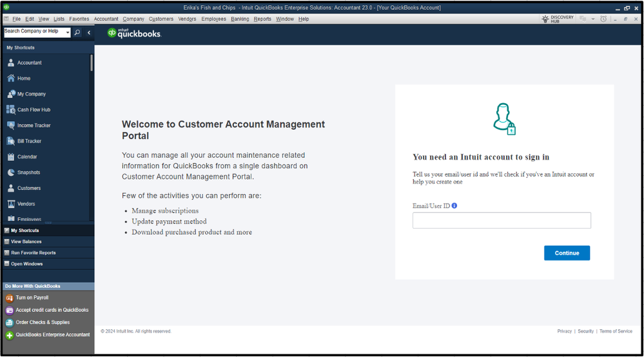Viewport: 644px width, 357px height.
Task: Click 'You need an Intuit account' heading
Action: tap(481, 157)
